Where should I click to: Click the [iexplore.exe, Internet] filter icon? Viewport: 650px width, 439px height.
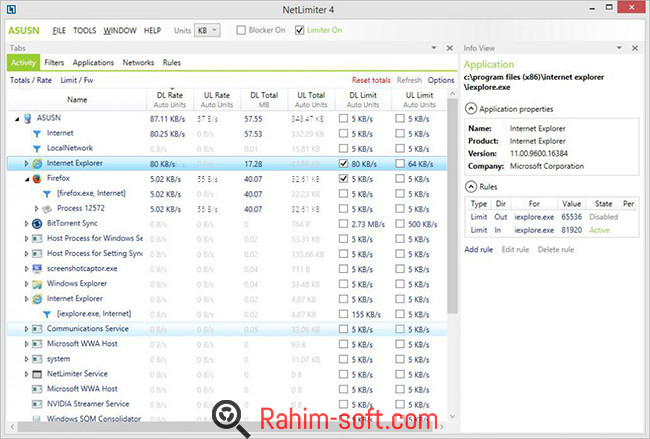47,314
